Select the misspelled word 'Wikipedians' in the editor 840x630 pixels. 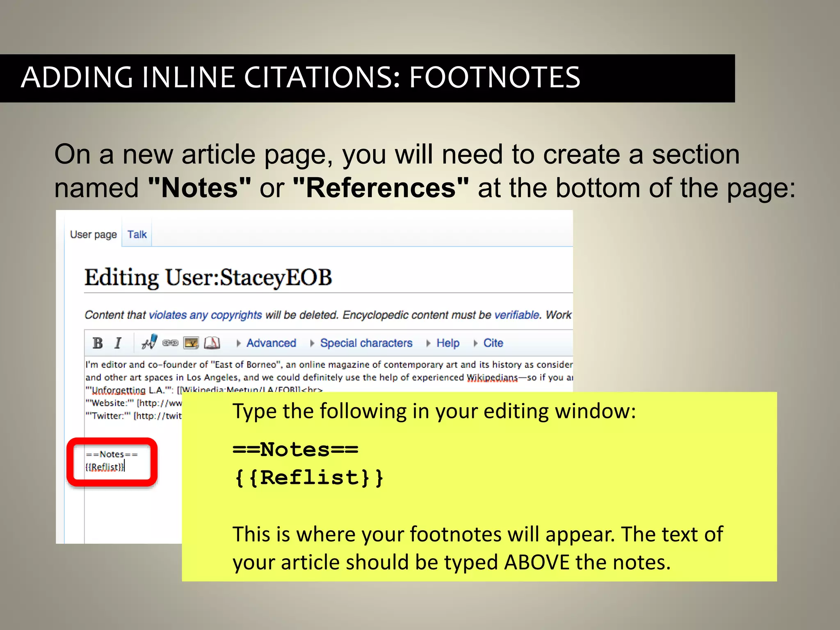pyautogui.click(x=492, y=377)
